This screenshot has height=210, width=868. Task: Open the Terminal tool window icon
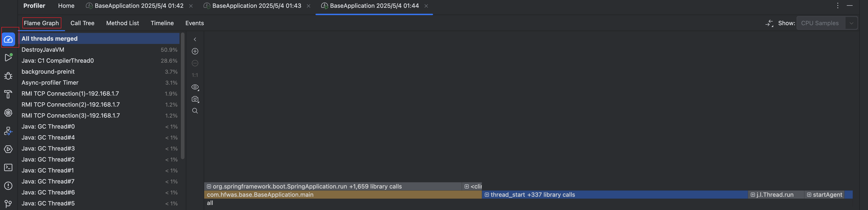pyautogui.click(x=8, y=168)
